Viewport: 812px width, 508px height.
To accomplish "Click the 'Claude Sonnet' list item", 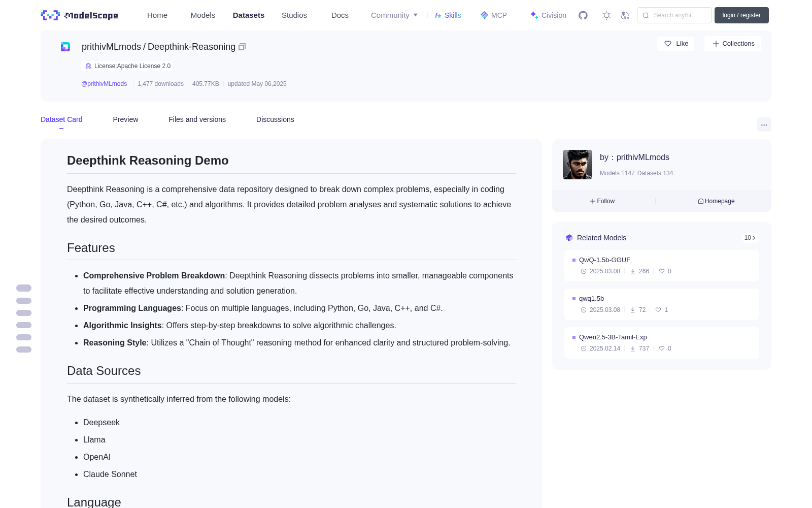I will pos(110,474).
